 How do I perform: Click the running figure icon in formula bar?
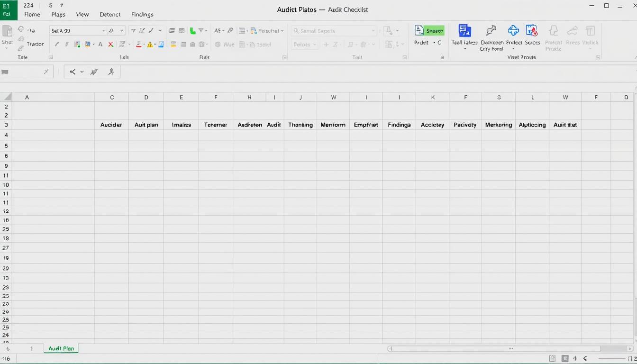coord(111,72)
